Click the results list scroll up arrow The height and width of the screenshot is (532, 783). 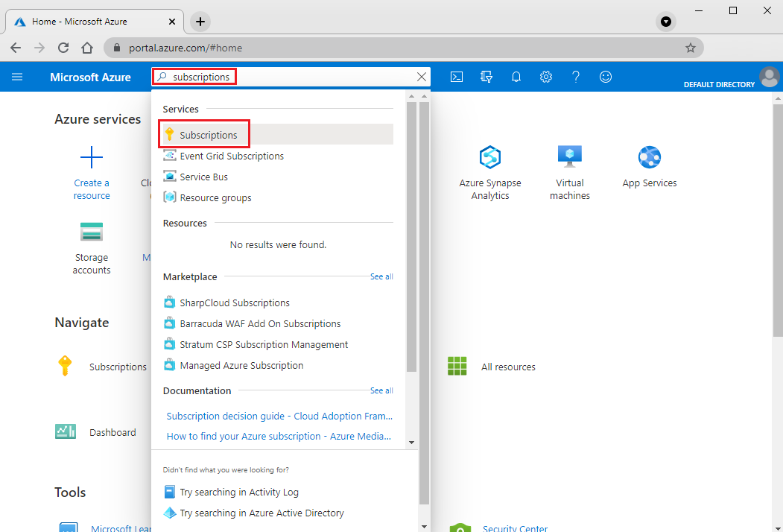click(x=411, y=96)
